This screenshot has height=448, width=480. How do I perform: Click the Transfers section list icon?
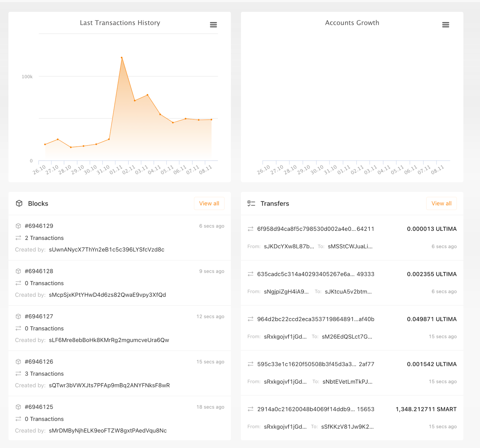coord(251,203)
